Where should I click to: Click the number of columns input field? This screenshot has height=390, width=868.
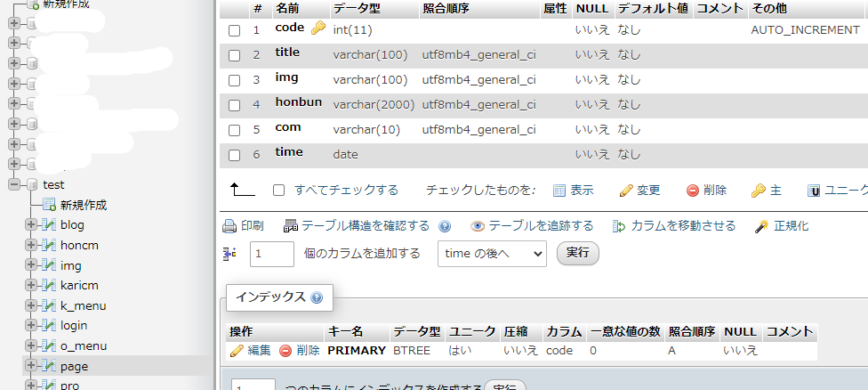point(272,254)
